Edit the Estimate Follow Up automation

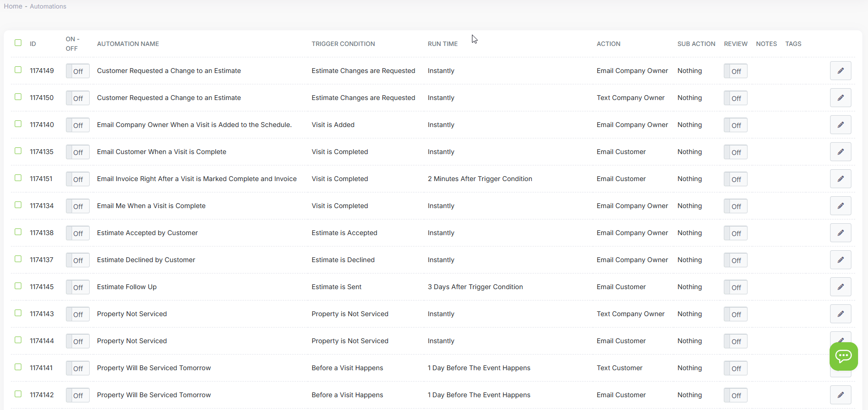tap(840, 287)
